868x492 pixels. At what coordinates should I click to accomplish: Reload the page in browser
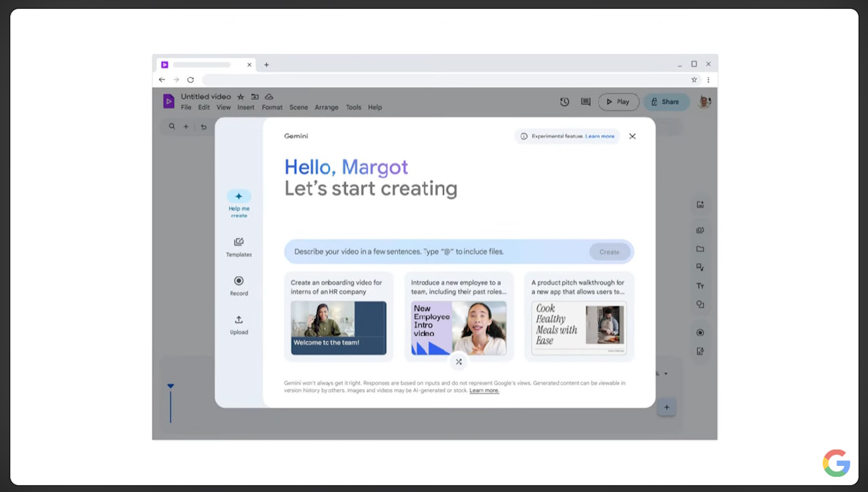[x=190, y=79]
